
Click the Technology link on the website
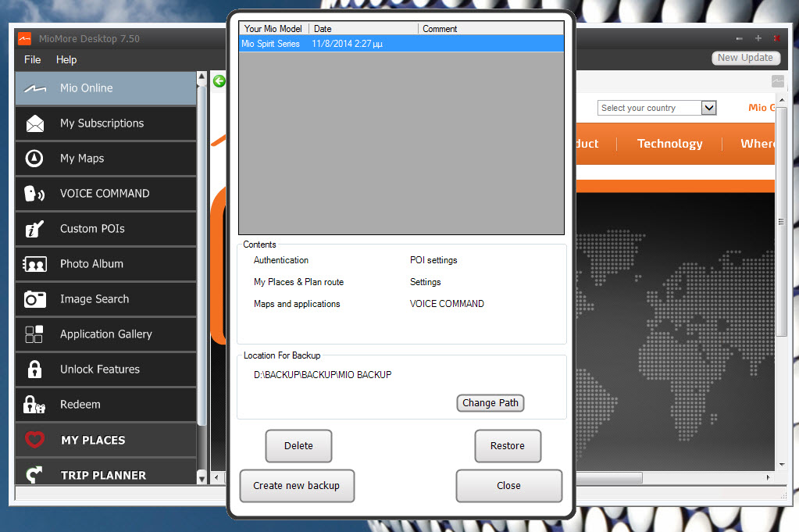coord(669,144)
